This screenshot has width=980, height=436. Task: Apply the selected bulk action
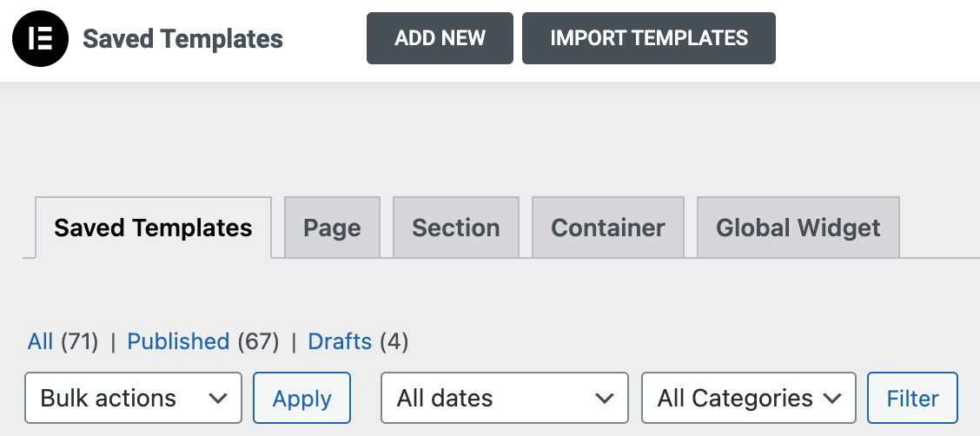coord(301,398)
